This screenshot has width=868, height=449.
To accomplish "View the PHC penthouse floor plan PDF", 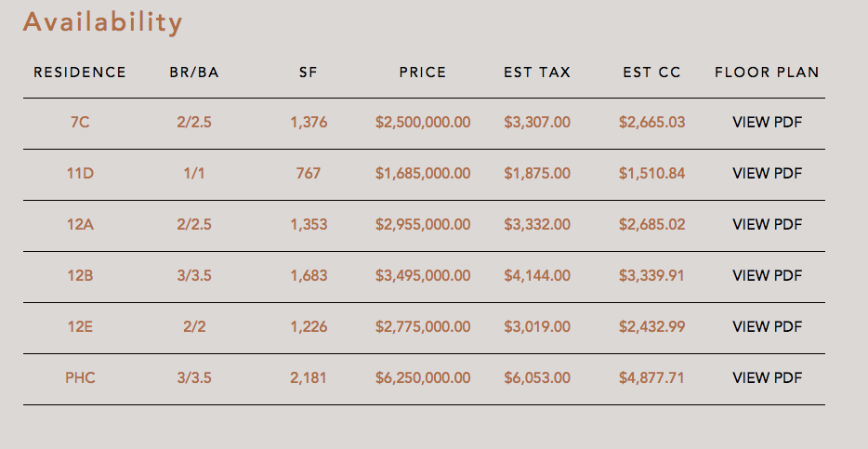I will click(767, 377).
